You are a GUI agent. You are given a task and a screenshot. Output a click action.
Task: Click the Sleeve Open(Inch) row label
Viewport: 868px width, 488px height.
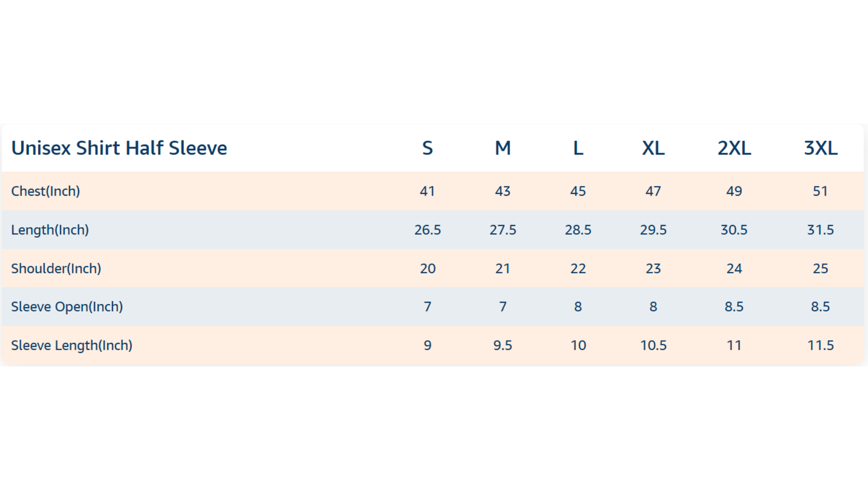[x=67, y=307]
